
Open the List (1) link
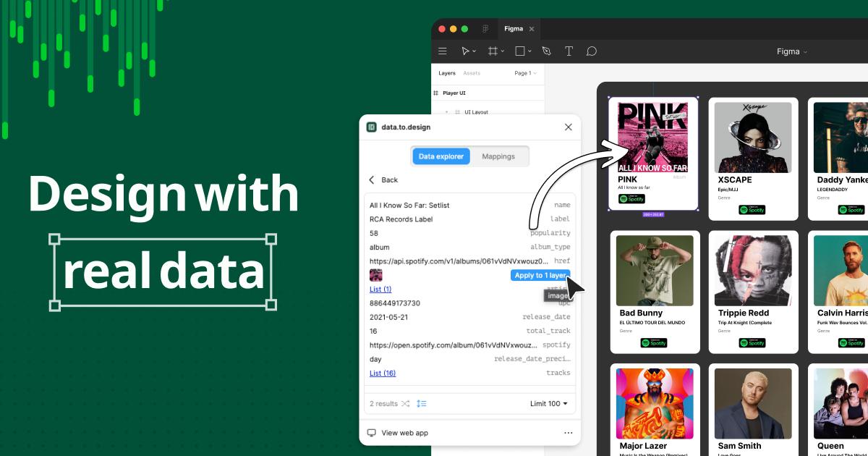[380, 290]
